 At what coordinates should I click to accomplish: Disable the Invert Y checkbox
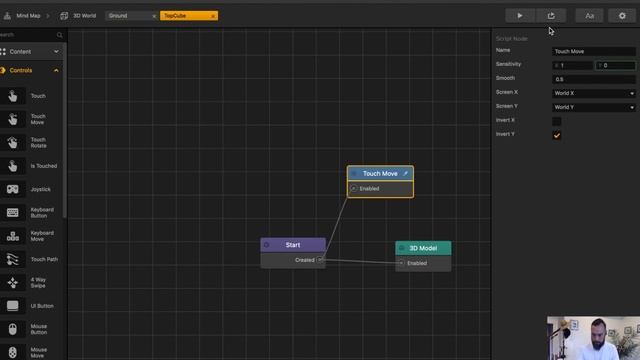556,135
